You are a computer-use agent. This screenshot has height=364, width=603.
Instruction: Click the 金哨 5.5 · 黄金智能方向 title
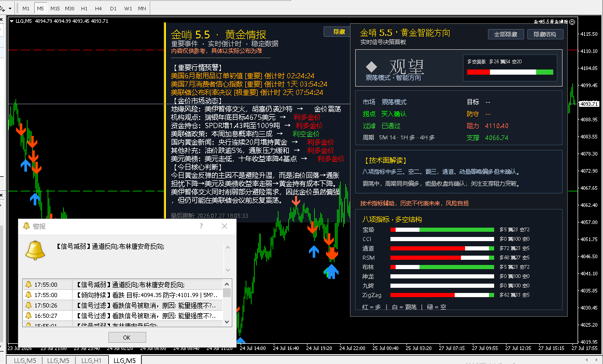pyautogui.click(x=405, y=33)
